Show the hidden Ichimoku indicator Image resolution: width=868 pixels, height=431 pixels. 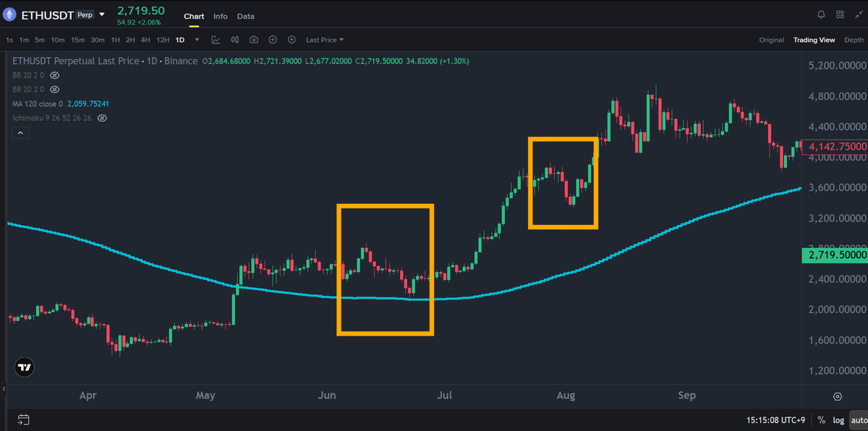(102, 117)
